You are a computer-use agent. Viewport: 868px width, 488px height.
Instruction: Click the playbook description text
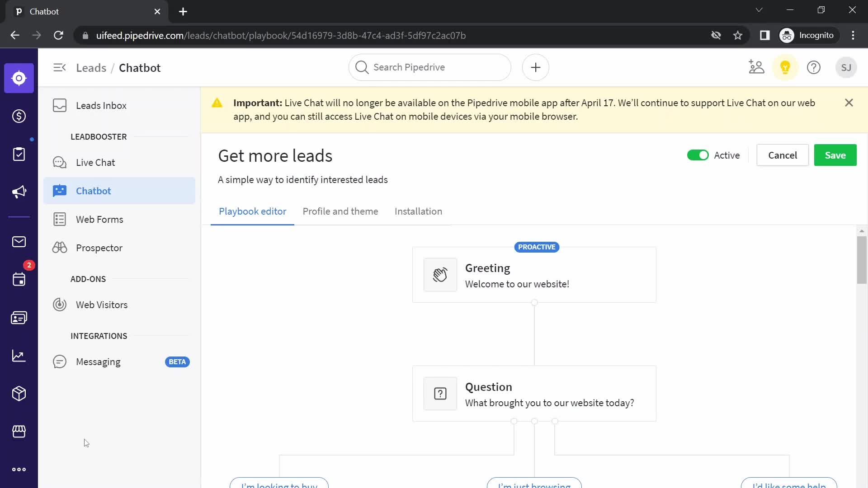tap(302, 180)
